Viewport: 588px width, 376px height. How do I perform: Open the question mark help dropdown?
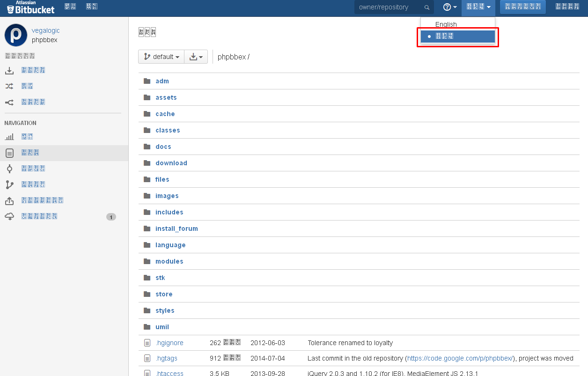point(450,7)
